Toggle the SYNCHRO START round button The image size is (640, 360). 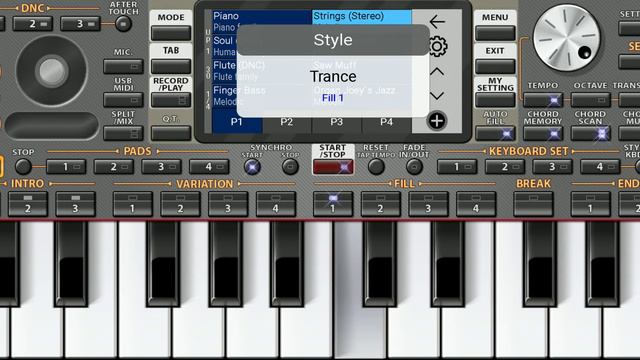click(252, 167)
